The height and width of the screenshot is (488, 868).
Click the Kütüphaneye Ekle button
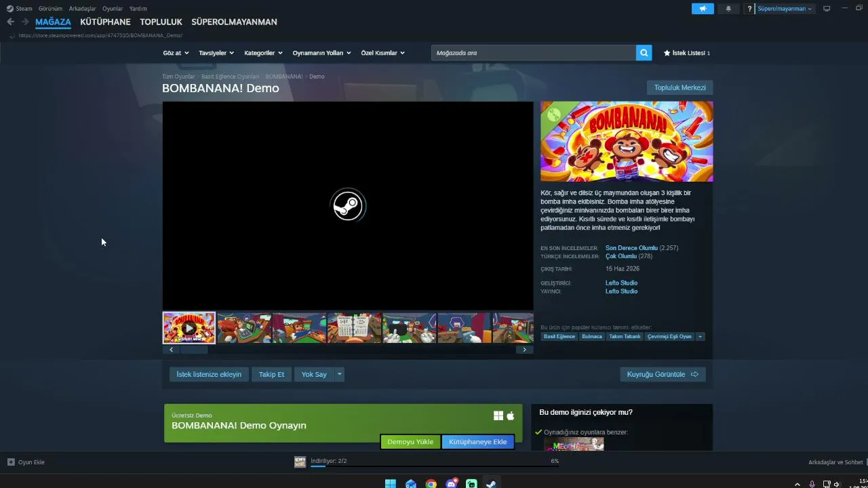478,442
